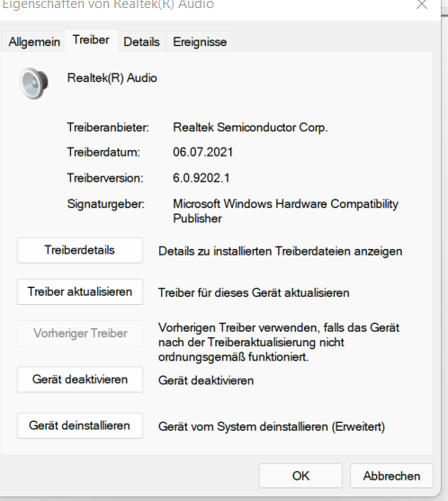Click Realtek Semiconductor Corp. provider text
Screen dimensions: 448x501
pos(250,128)
